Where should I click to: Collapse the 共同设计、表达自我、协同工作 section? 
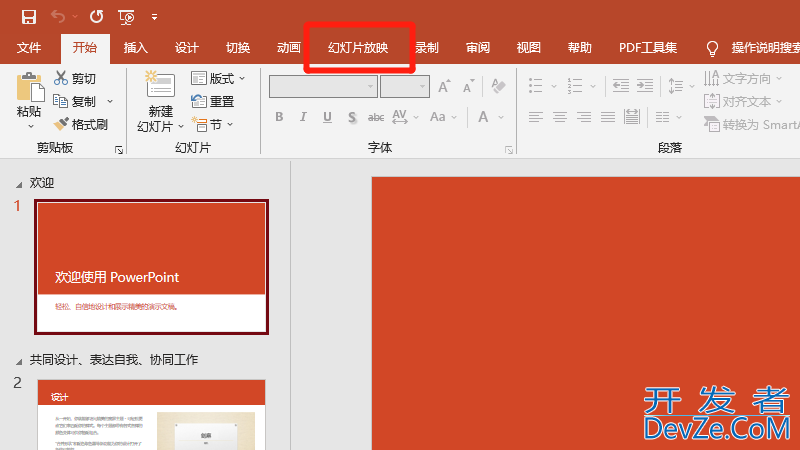point(19,362)
